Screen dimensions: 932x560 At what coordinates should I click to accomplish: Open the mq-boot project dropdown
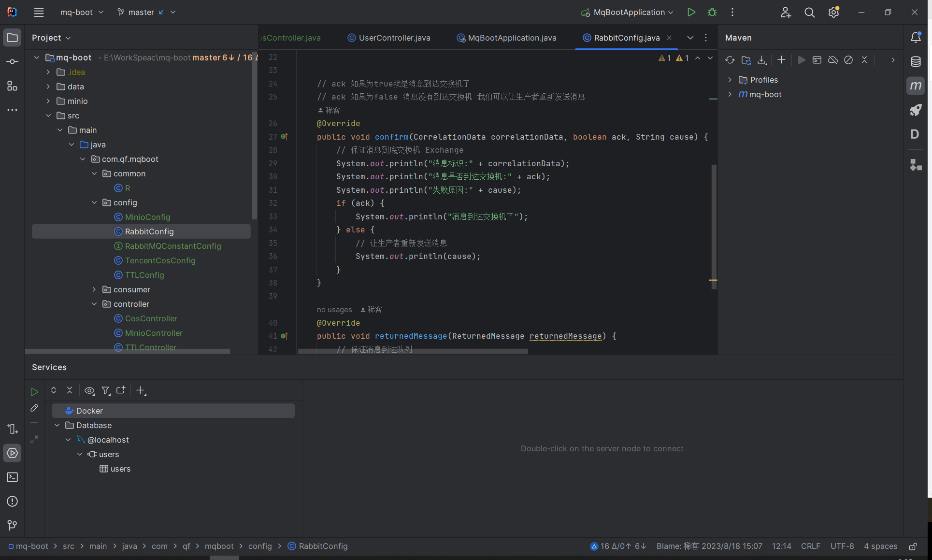pyautogui.click(x=82, y=13)
